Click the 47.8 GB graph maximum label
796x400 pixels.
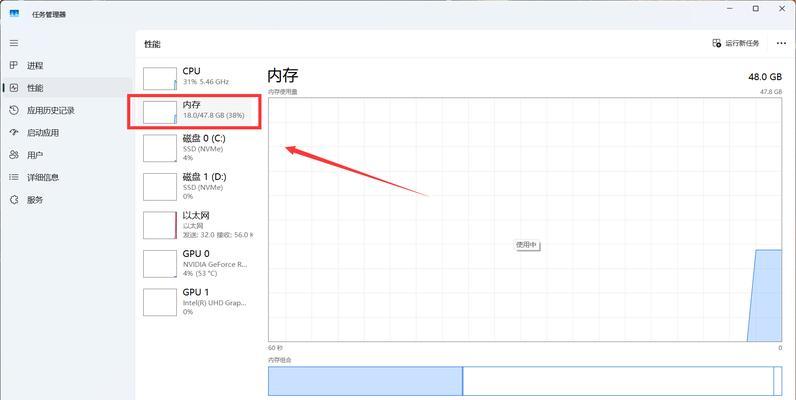point(771,92)
